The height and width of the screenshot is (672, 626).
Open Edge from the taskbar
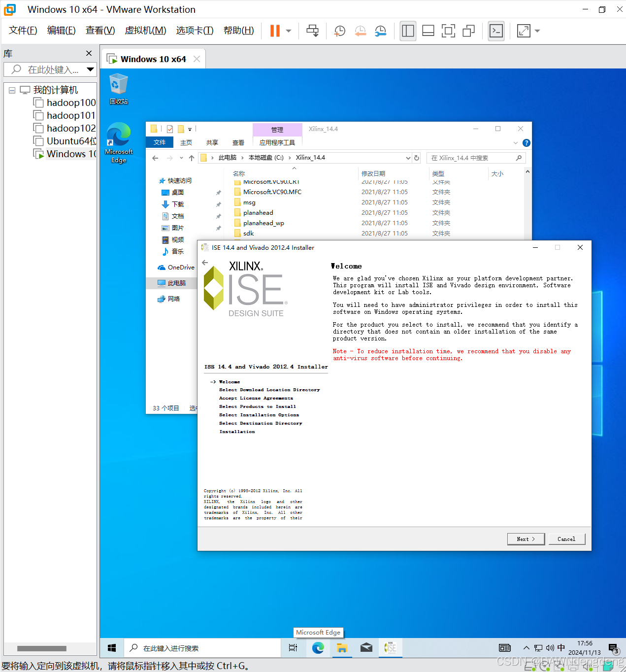click(318, 648)
